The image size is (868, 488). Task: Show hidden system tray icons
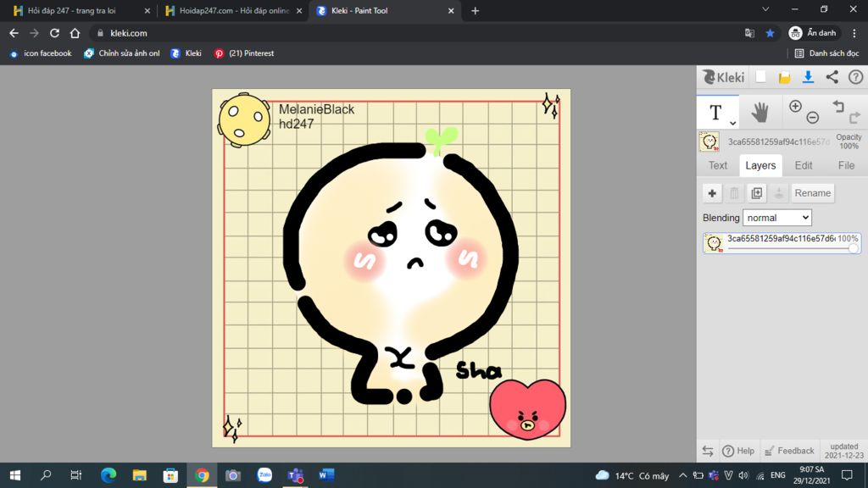click(682, 475)
